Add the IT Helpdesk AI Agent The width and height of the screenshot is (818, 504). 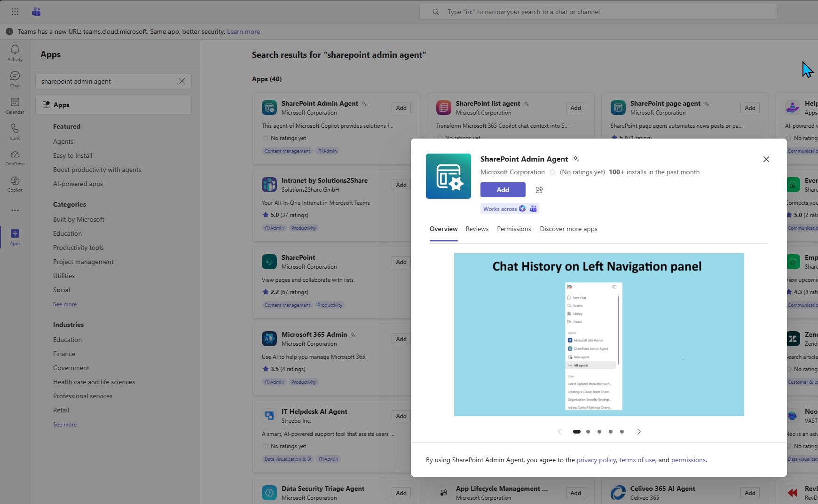pos(401,416)
